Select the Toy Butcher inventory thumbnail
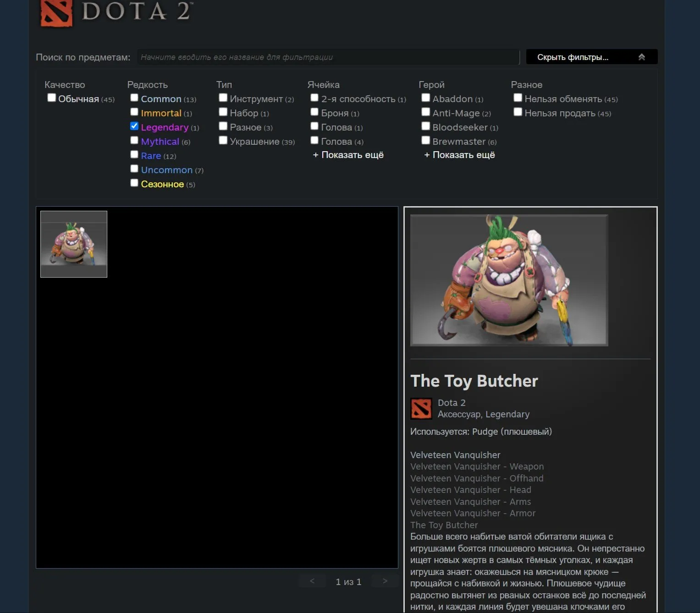700x613 pixels. 74,244
